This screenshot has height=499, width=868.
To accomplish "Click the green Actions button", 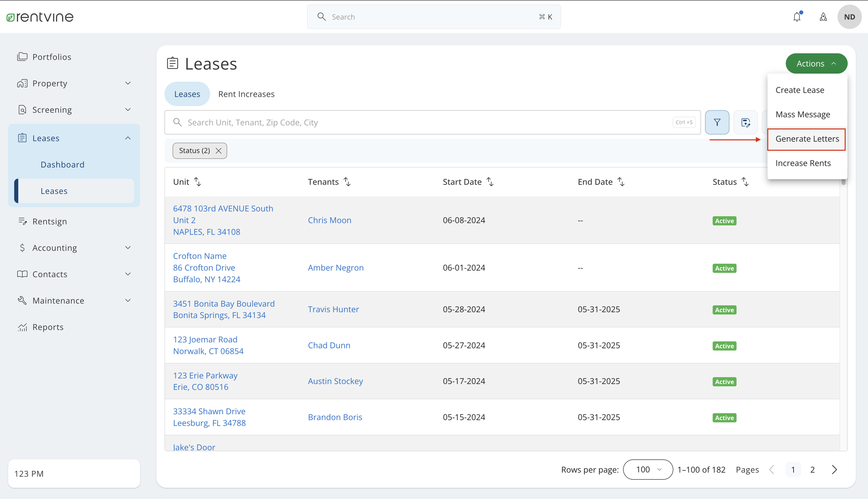I will [816, 64].
